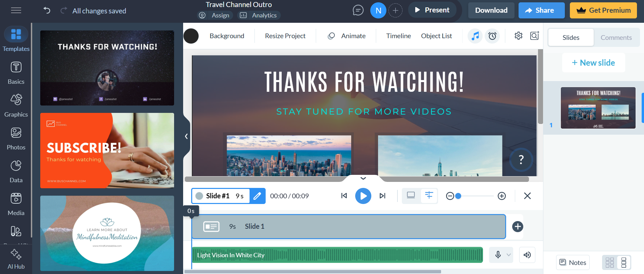The width and height of the screenshot is (644, 274).
Task: Click the Share button
Action: (542, 10)
